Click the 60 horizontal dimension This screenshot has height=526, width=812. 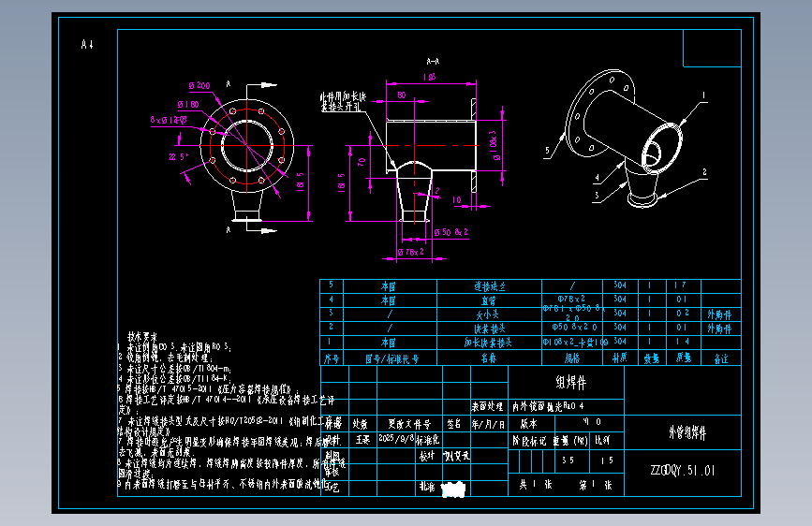coord(402,95)
